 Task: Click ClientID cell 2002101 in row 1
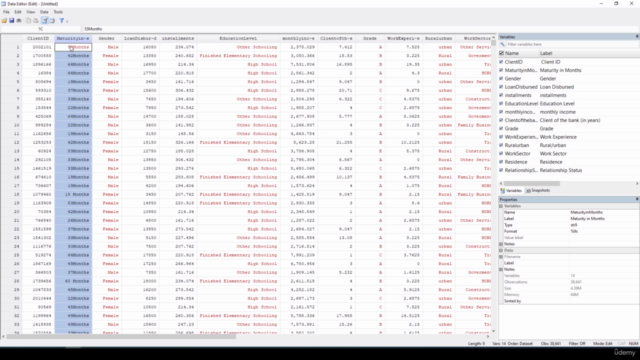coord(38,47)
